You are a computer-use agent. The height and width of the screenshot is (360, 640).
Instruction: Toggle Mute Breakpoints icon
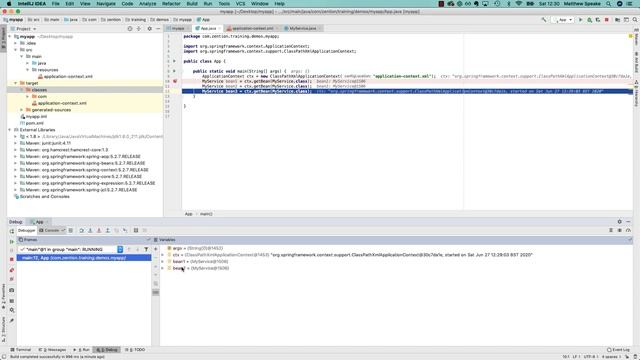pyautogui.click(x=12, y=279)
